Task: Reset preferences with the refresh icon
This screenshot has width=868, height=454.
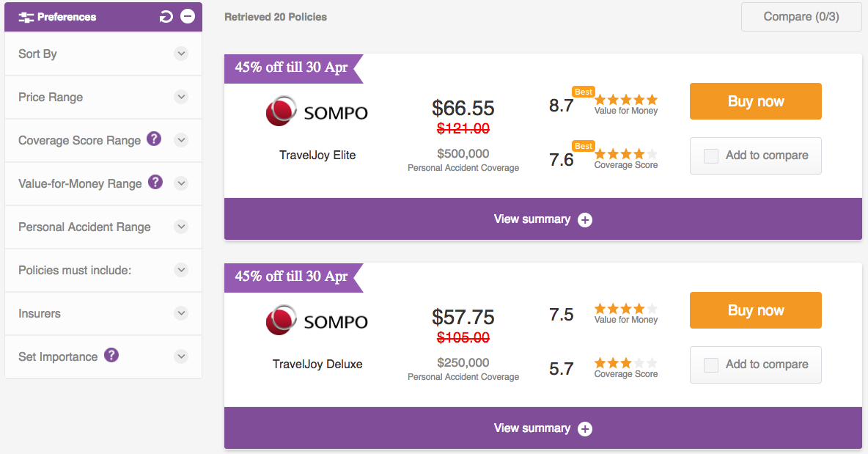Action: 166,17
